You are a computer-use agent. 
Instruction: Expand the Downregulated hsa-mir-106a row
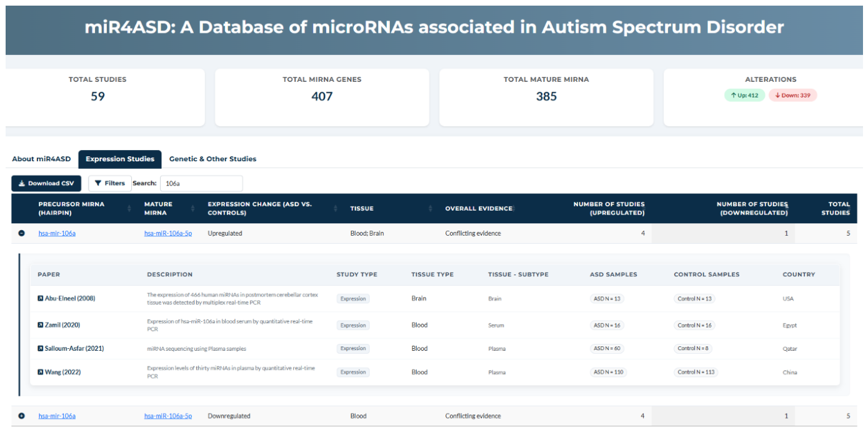21,416
